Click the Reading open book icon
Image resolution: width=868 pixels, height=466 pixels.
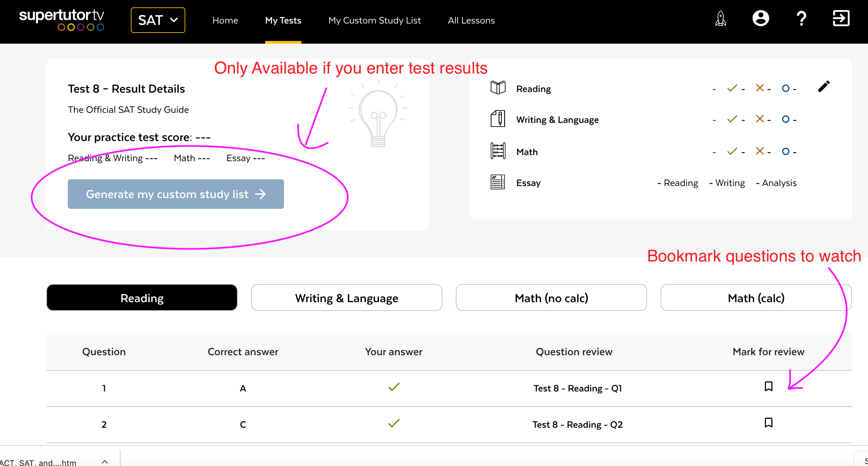[498, 88]
